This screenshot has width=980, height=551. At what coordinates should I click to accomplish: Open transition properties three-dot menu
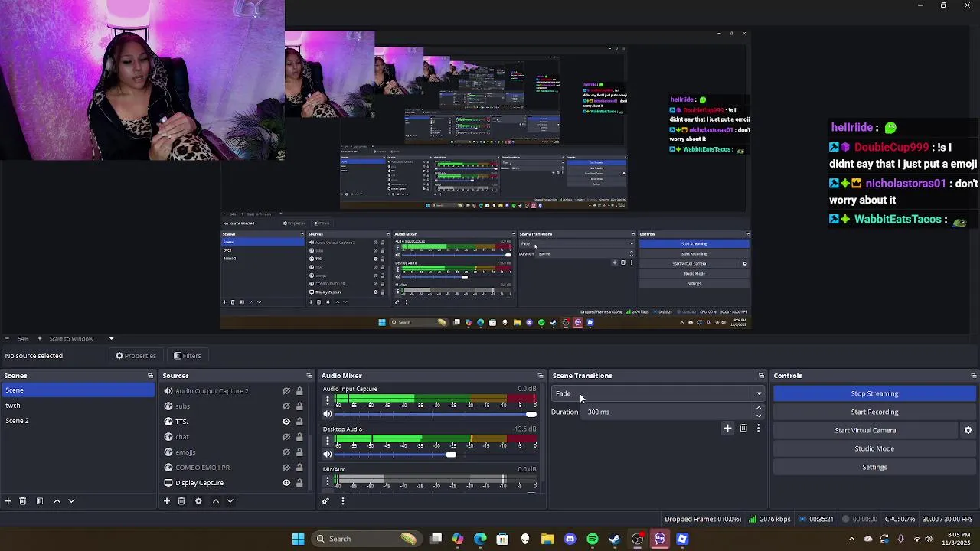pyautogui.click(x=758, y=429)
